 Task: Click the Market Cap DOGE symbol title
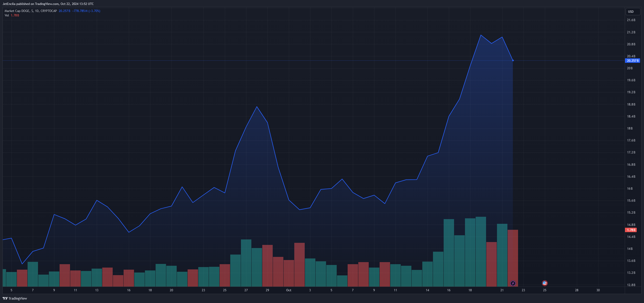point(17,11)
